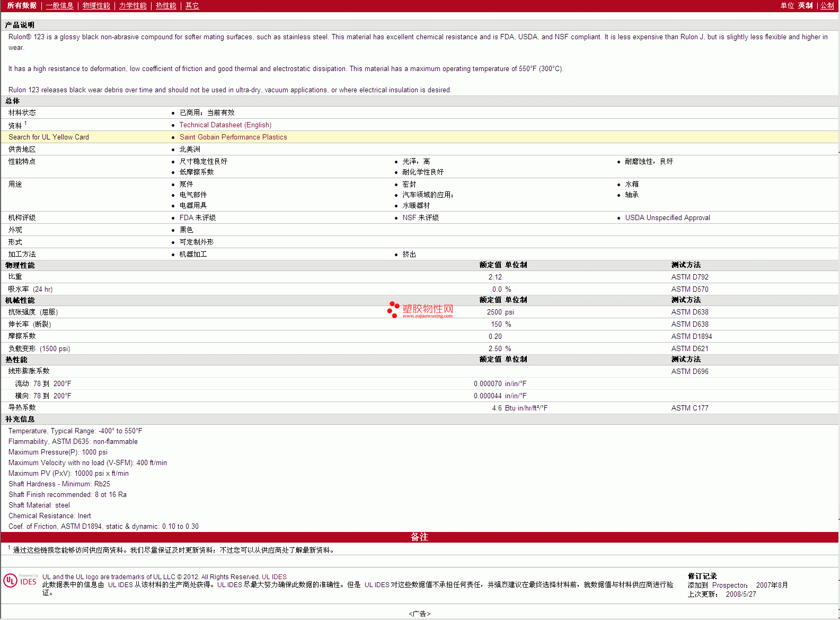
Task: Click Search for UL Yellow Card
Action: pos(49,137)
